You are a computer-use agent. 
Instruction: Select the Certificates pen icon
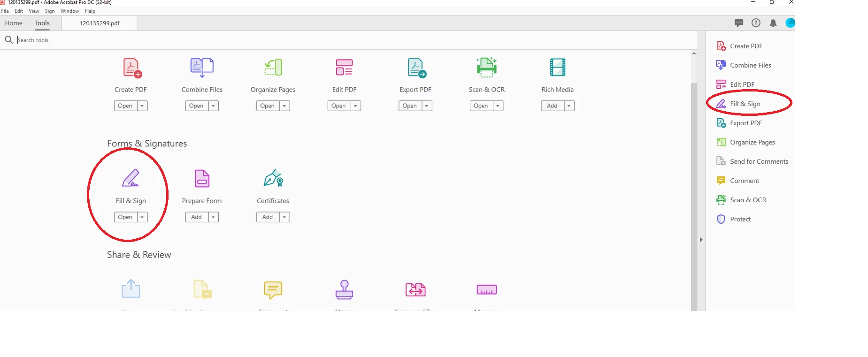coord(273,178)
